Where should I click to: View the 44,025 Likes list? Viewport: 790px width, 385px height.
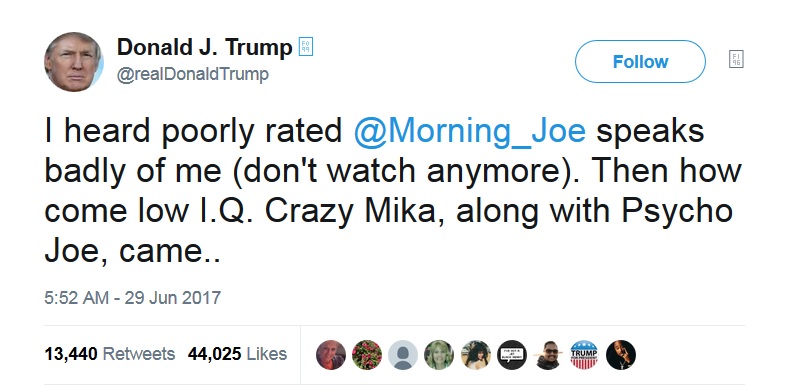pyautogui.click(x=237, y=354)
